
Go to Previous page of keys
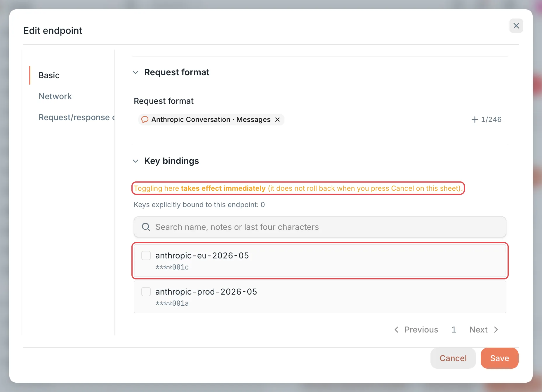pyautogui.click(x=416, y=330)
